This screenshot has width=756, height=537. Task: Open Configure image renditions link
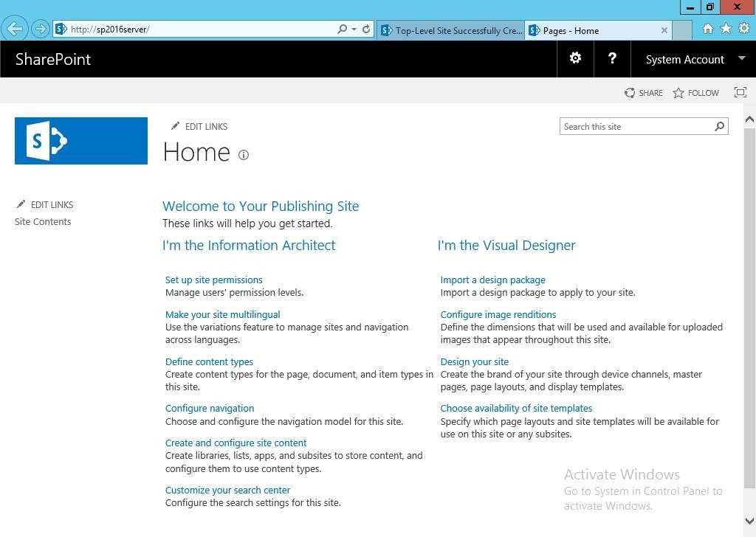(498, 314)
